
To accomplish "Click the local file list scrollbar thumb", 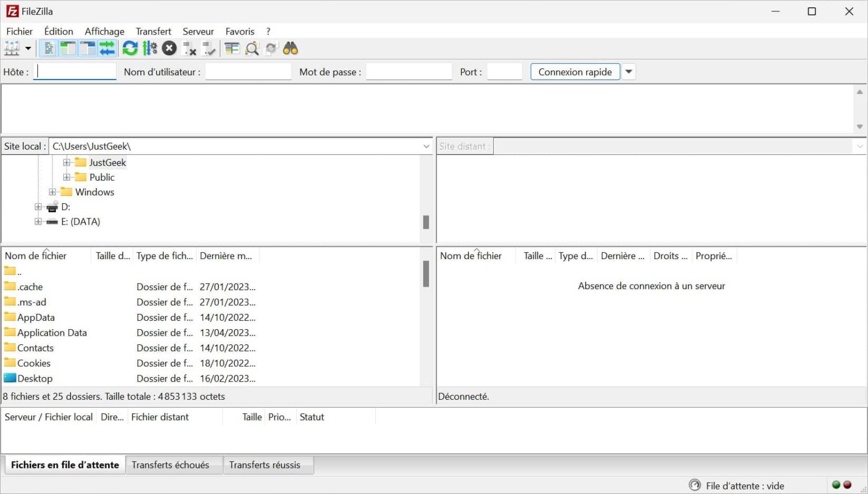I will (x=426, y=274).
